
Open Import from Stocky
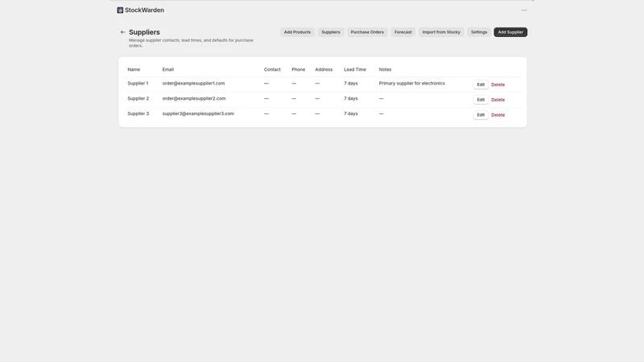click(441, 32)
